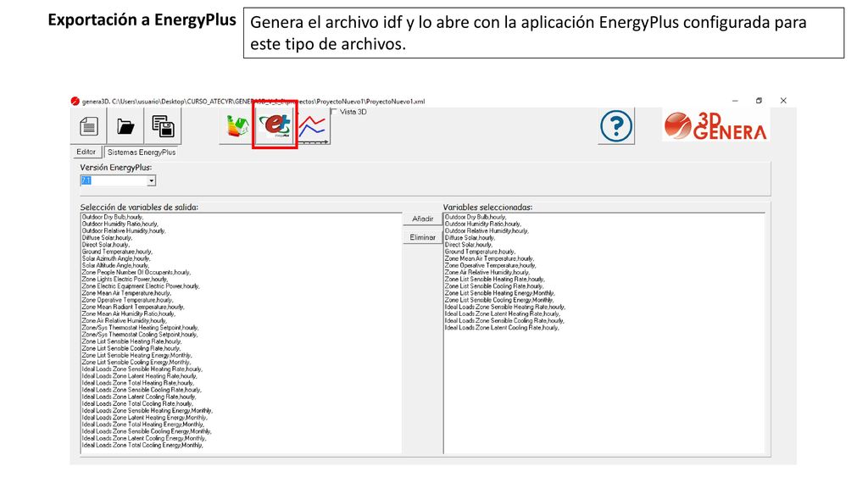Select Direct Solar,hourly in output variables list

click(x=106, y=245)
